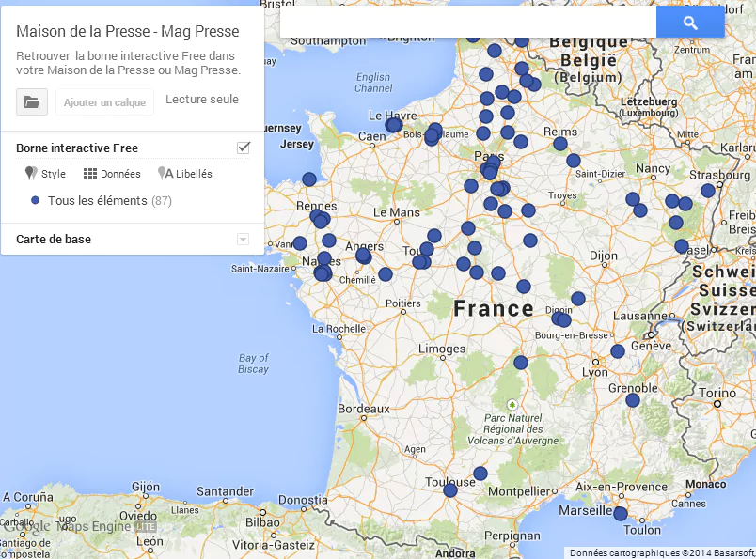Open the Style paint icon
The image size is (756, 559).
click(31, 174)
